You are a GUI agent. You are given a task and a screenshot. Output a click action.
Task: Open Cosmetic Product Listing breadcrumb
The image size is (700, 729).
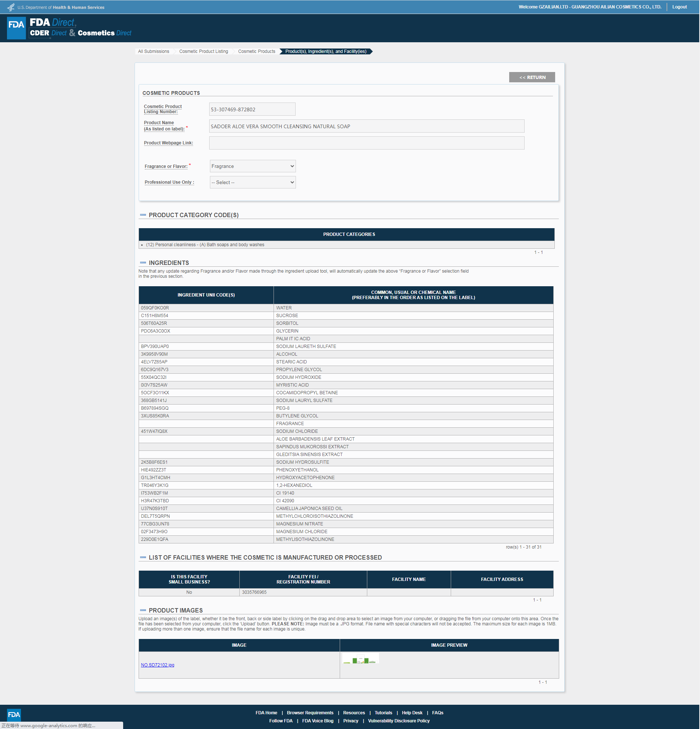[204, 51]
